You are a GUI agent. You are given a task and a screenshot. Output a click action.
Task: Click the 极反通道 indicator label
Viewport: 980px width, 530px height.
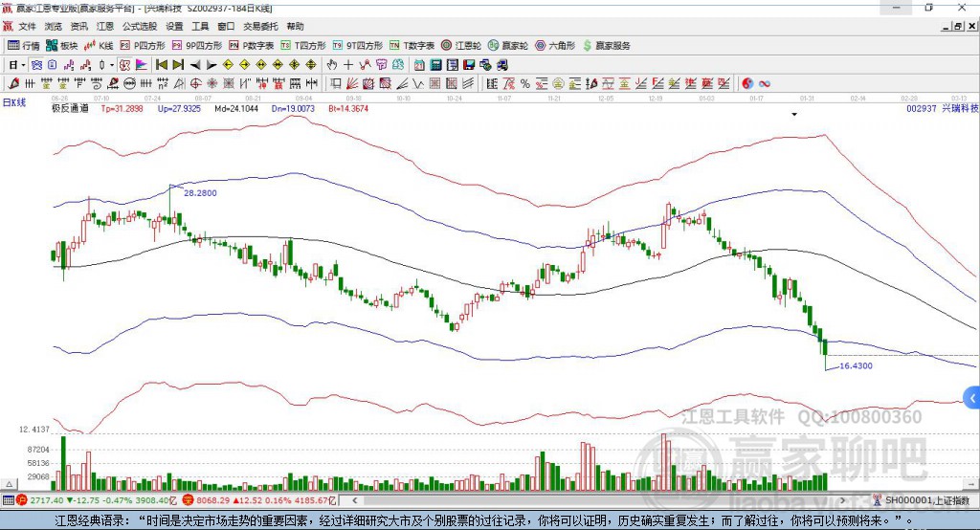pyautogui.click(x=70, y=108)
